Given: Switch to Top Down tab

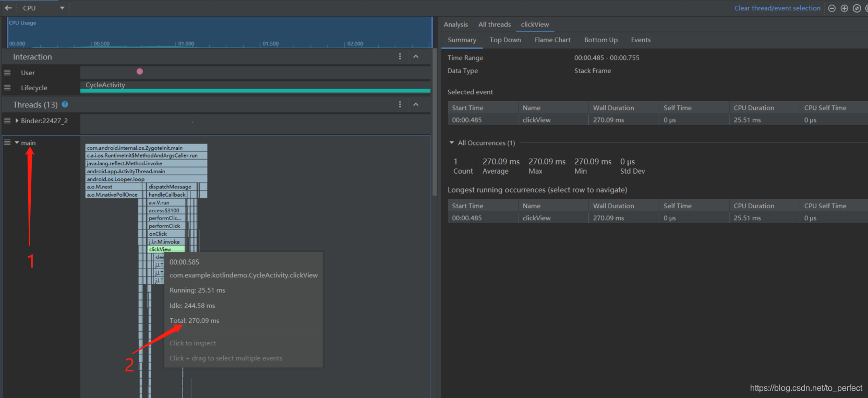Looking at the screenshot, I should pos(505,40).
